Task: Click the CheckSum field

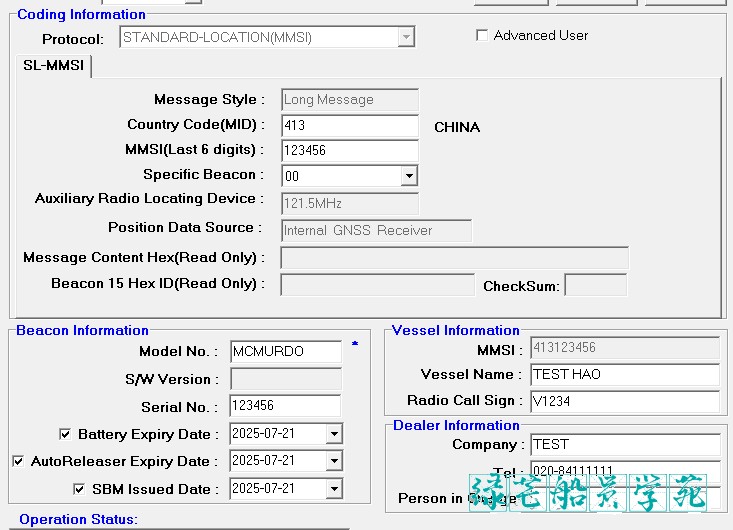Action: pos(596,285)
